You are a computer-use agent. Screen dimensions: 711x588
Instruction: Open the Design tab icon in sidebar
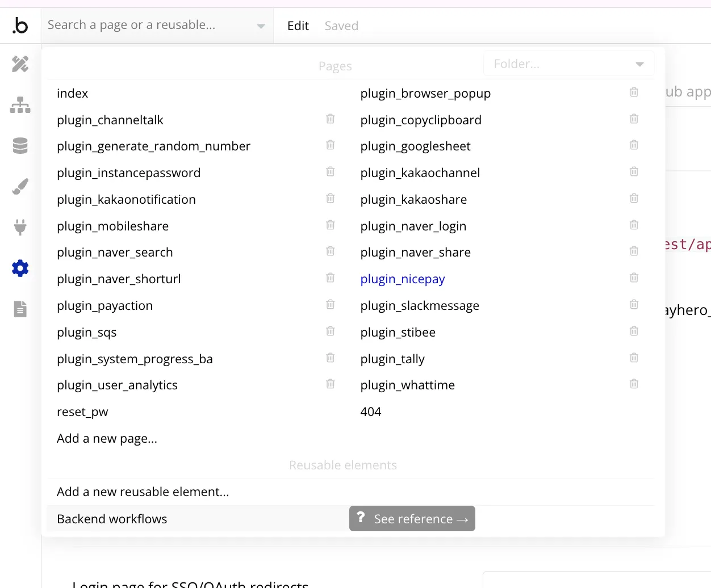point(20,64)
